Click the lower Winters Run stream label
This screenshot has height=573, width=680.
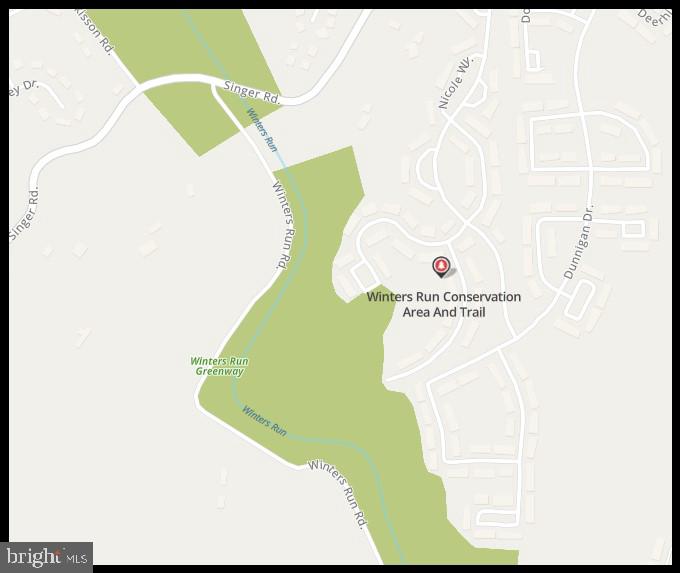pyautogui.click(x=265, y=421)
